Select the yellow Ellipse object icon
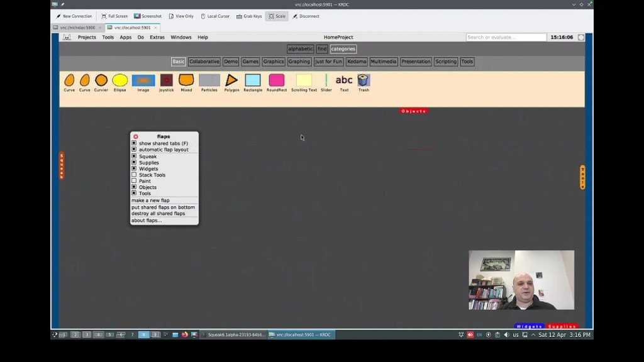644x362 pixels. [119, 80]
